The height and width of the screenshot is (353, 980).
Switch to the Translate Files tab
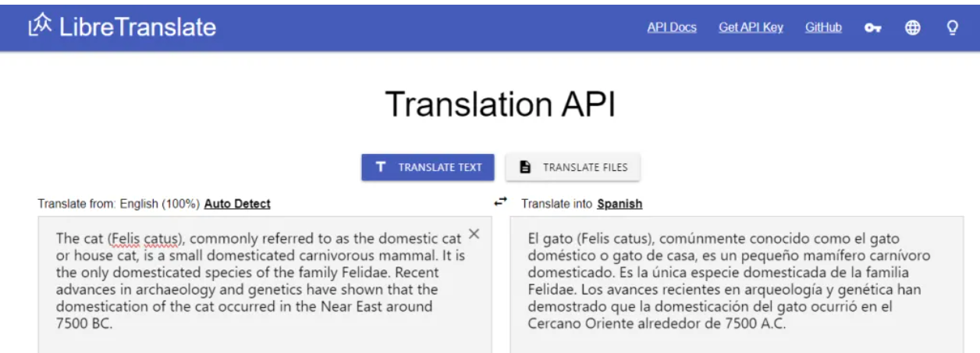click(573, 167)
